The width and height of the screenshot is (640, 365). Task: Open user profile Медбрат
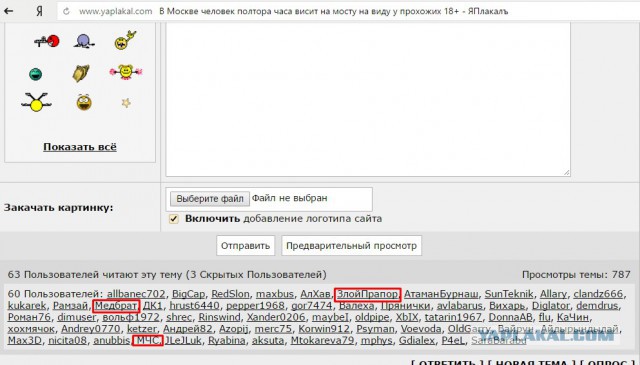[x=116, y=305]
